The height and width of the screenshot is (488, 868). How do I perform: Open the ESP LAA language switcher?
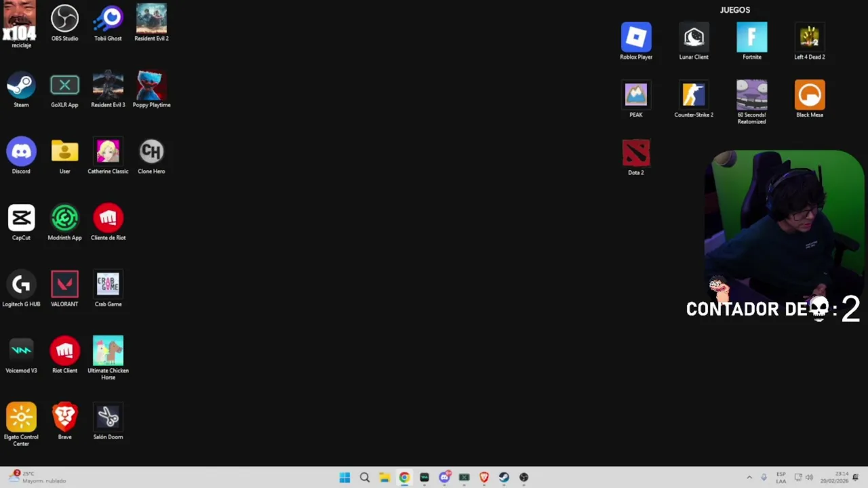[x=781, y=477]
